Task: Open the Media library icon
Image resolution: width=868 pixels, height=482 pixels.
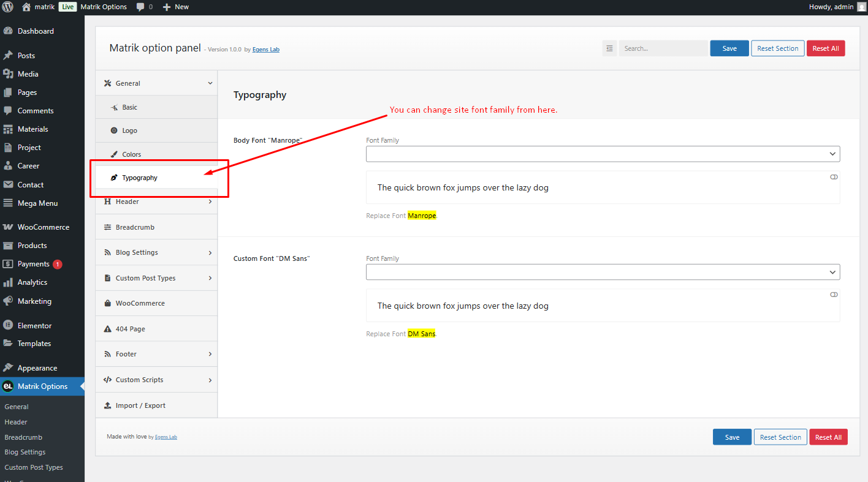Action: 8,73
